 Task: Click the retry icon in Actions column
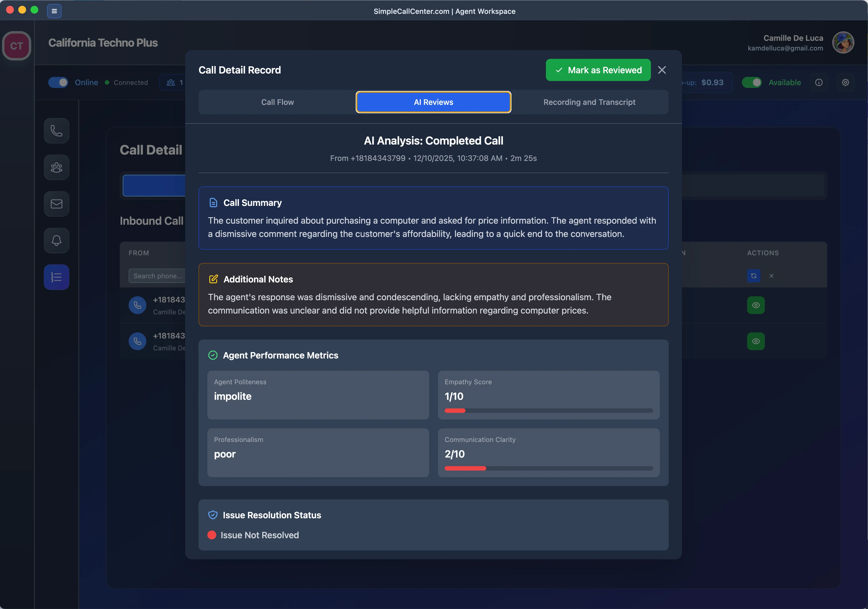pyautogui.click(x=754, y=276)
